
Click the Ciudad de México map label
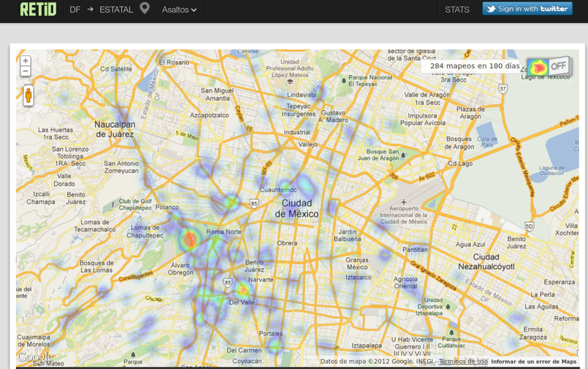[297, 209]
